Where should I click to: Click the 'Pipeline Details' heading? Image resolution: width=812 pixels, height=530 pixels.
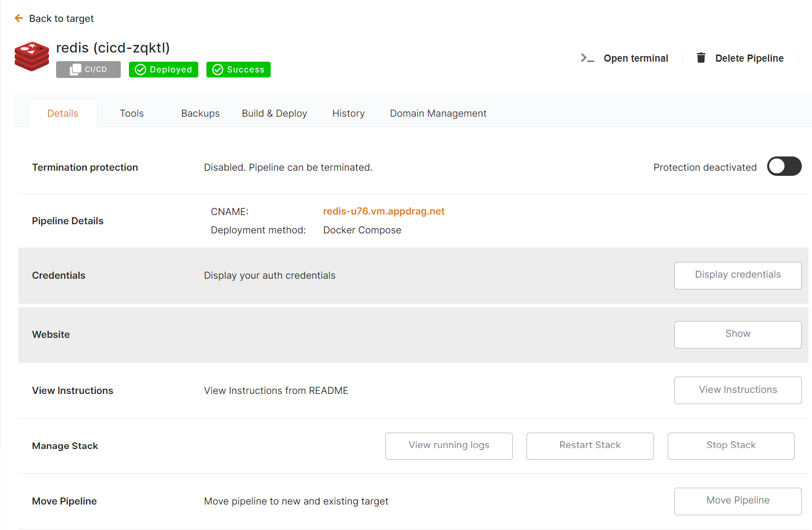(68, 221)
